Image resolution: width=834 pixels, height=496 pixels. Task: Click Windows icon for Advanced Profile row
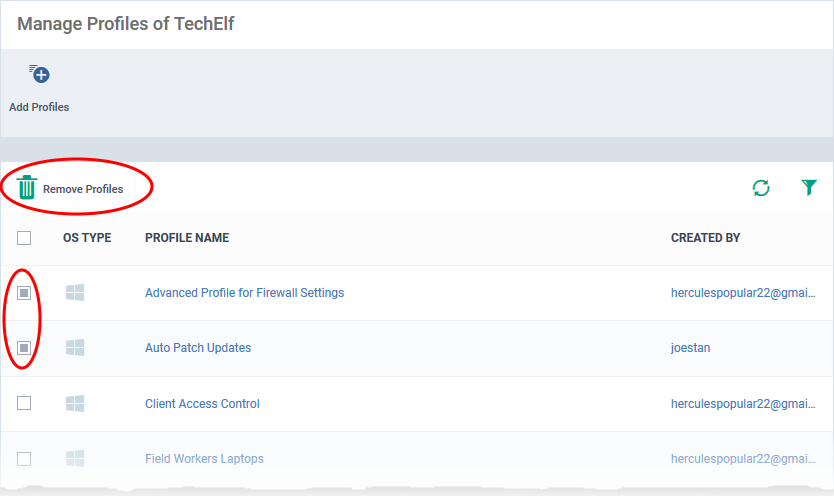click(75, 292)
